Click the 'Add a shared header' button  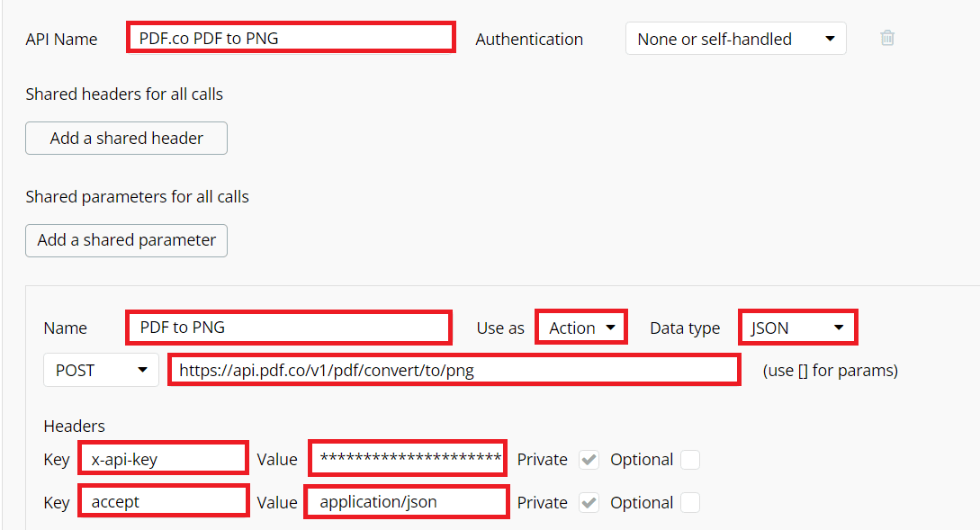126,138
